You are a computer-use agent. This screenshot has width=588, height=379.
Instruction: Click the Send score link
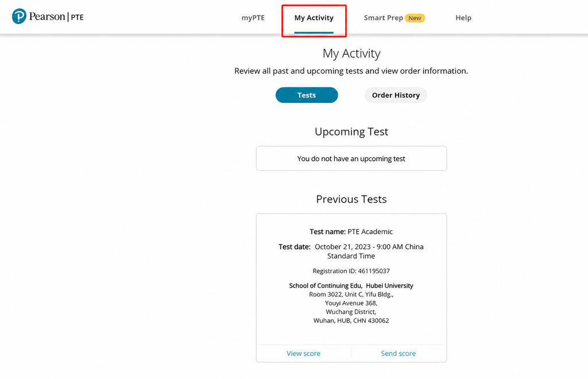pos(399,354)
